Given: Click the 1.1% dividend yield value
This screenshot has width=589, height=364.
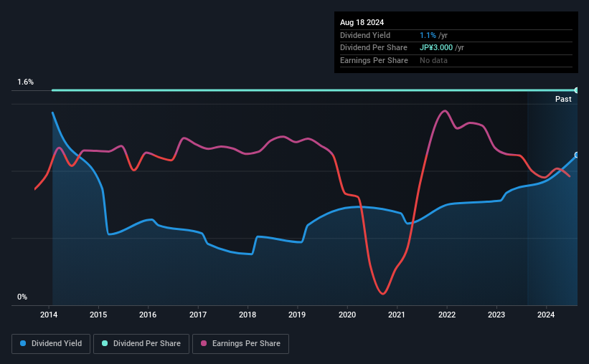Looking at the screenshot, I should click(x=428, y=35).
